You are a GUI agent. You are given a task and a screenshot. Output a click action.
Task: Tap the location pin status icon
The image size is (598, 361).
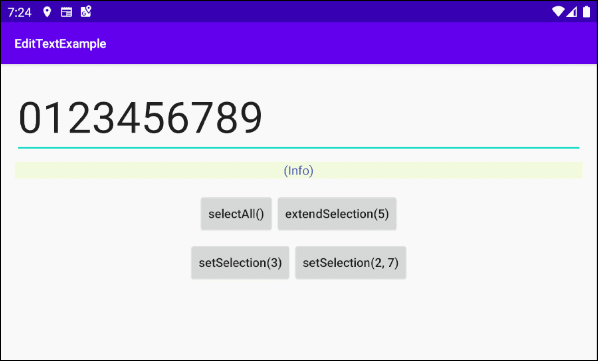47,12
